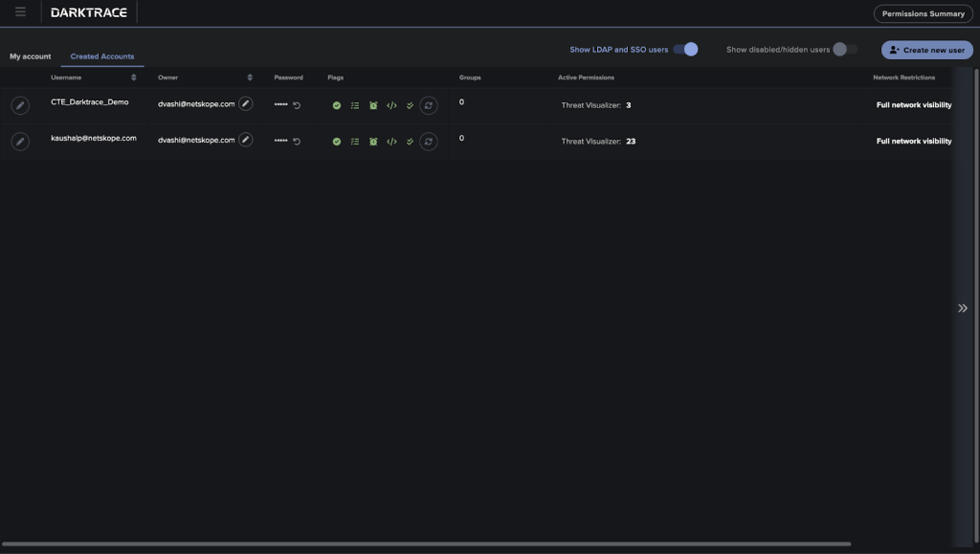Reset password for CTE_Darktrace_Demo
Viewport: 980px width, 554px height.
297,105
